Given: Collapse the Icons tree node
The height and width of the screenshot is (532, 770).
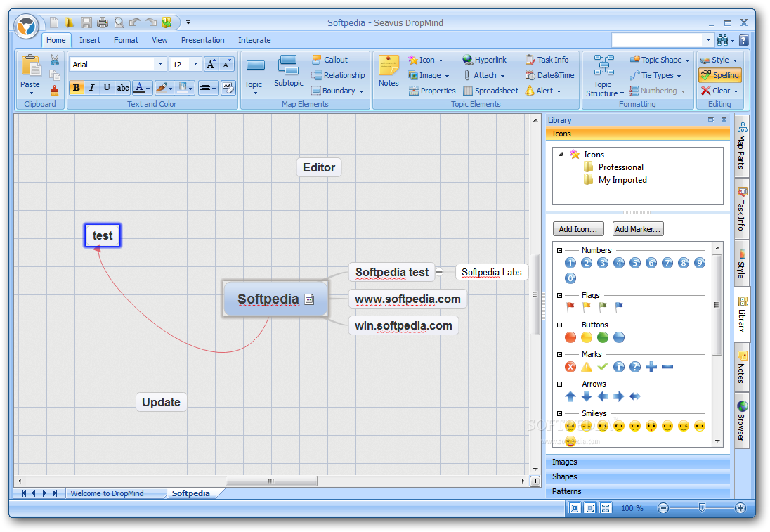Looking at the screenshot, I should (x=561, y=154).
